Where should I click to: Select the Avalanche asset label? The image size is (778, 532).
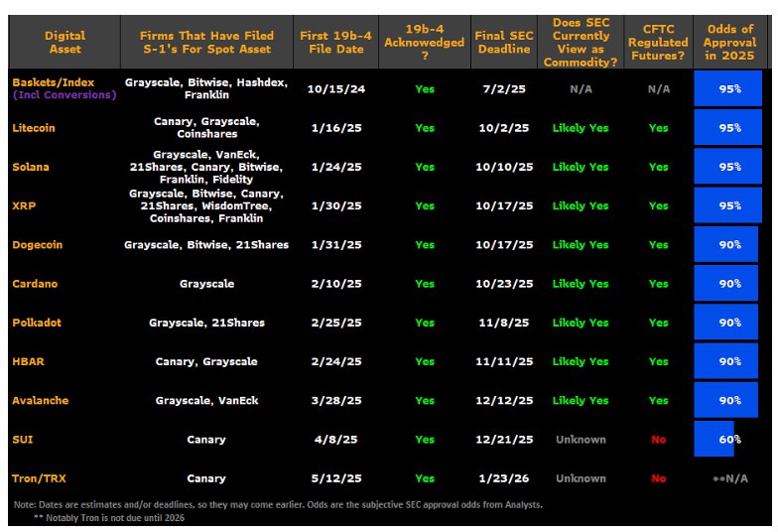(x=40, y=401)
